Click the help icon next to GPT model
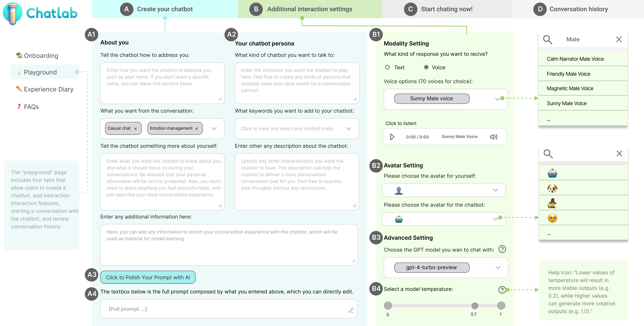The image size is (644, 326). point(502,249)
